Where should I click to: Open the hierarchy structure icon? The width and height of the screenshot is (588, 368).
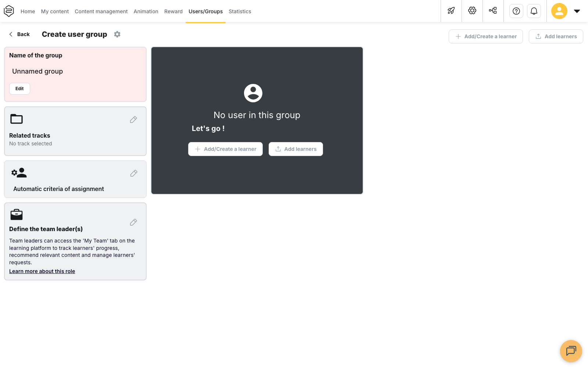(493, 11)
